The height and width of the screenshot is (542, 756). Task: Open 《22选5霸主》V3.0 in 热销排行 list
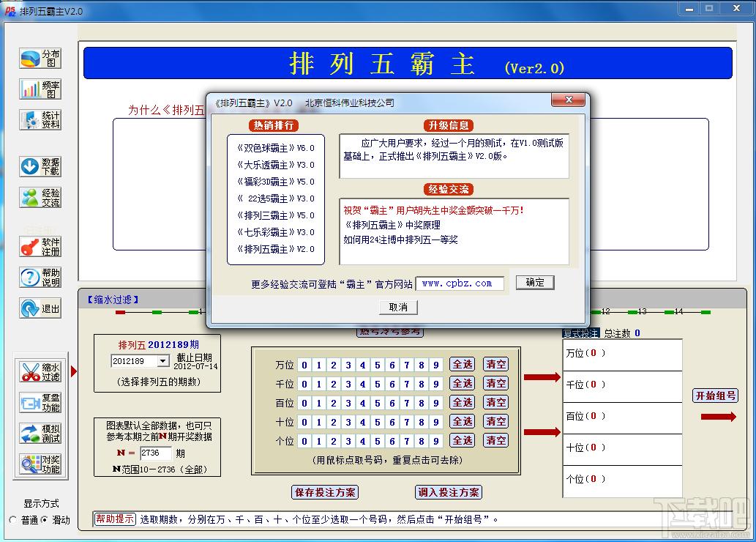pyautogui.click(x=276, y=198)
